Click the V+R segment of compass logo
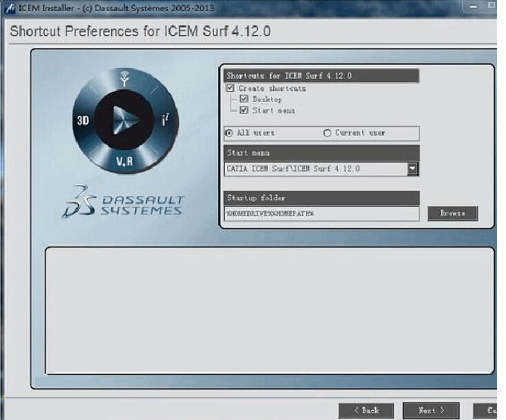Screen dimensions: 506x420 coord(125,161)
